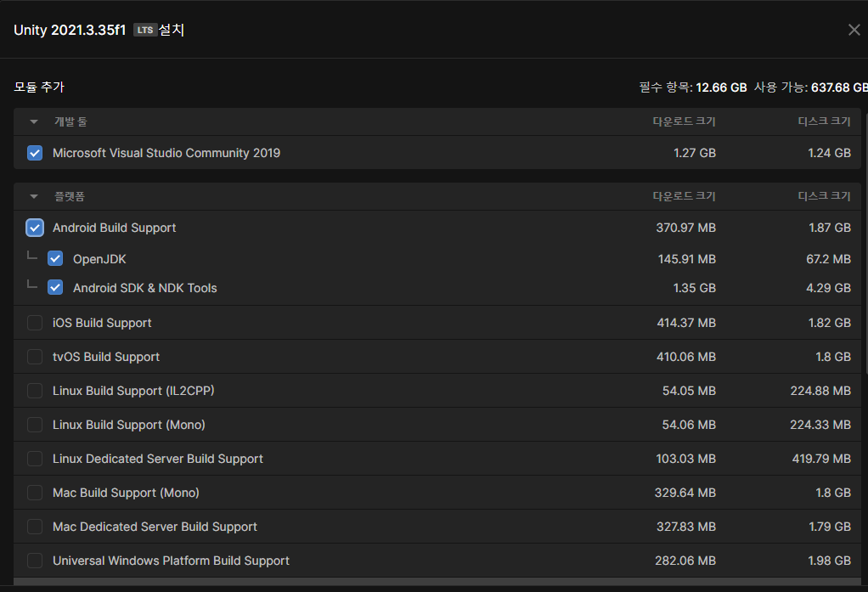Click iOS 414.37 MB download size

(686, 323)
